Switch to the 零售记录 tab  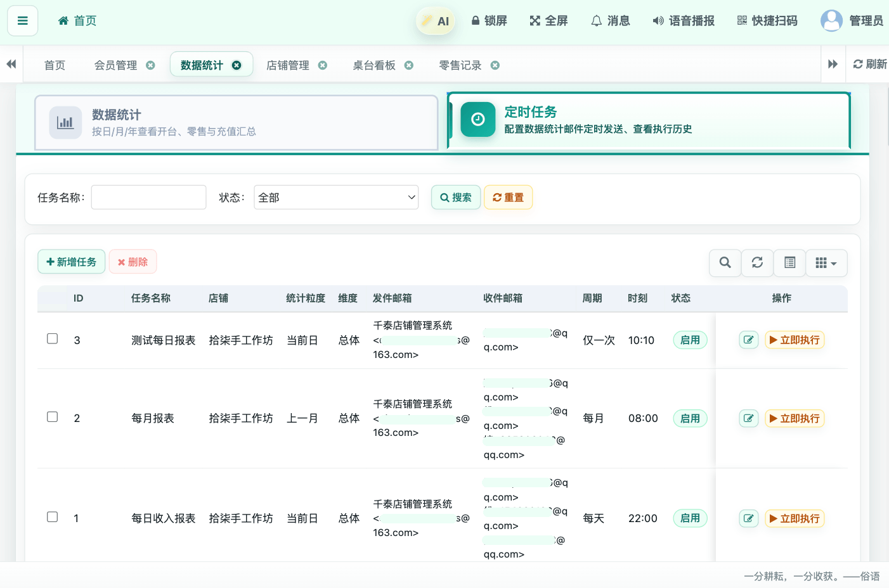click(460, 65)
